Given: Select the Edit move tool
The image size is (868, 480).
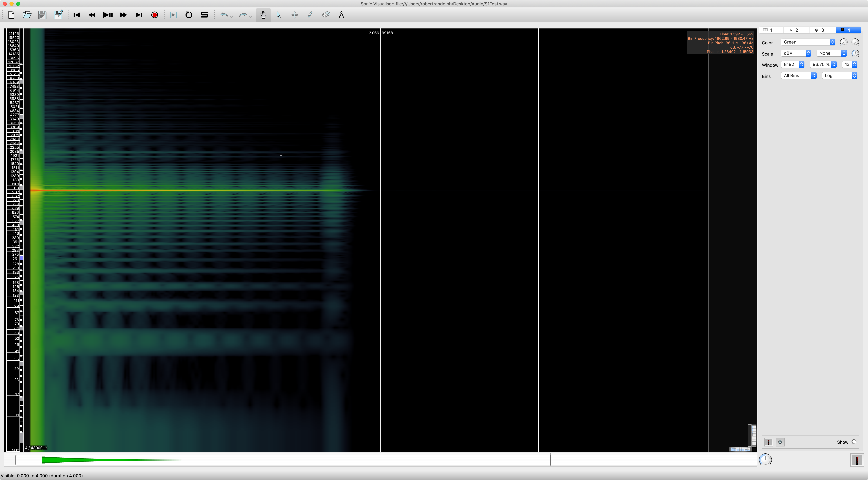Looking at the screenshot, I should coord(294,15).
